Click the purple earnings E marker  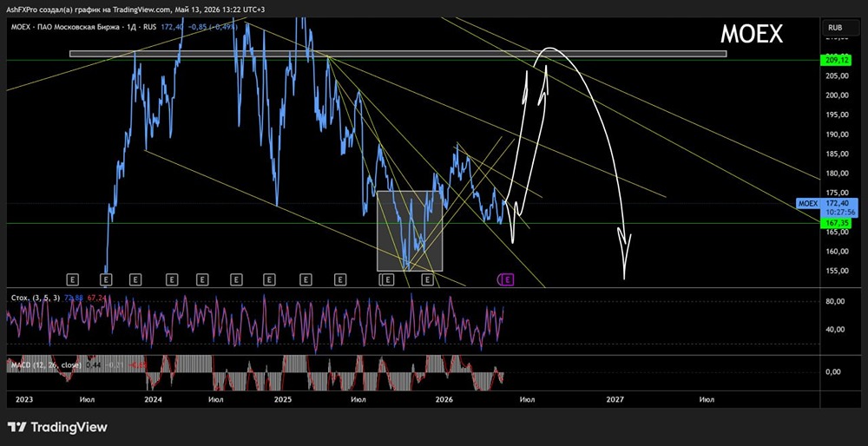(510, 279)
